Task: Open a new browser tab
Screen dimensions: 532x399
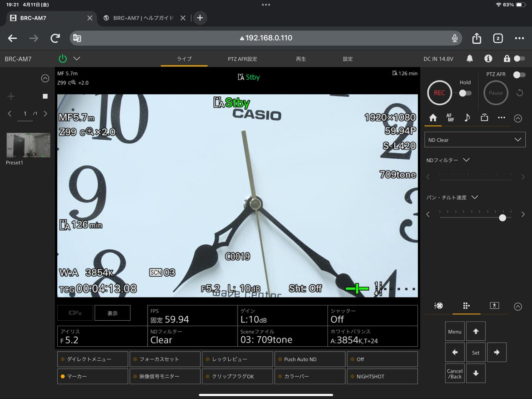Action: pyautogui.click(x=200, y=18)
